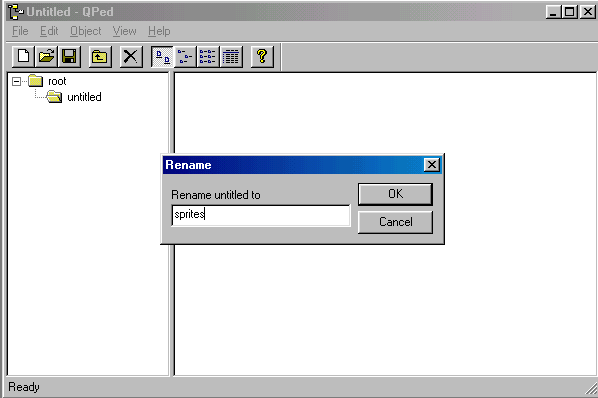Click the parent folder toolbar icon
This screenshot has height=398, width=598.
(x=100, y=56)
